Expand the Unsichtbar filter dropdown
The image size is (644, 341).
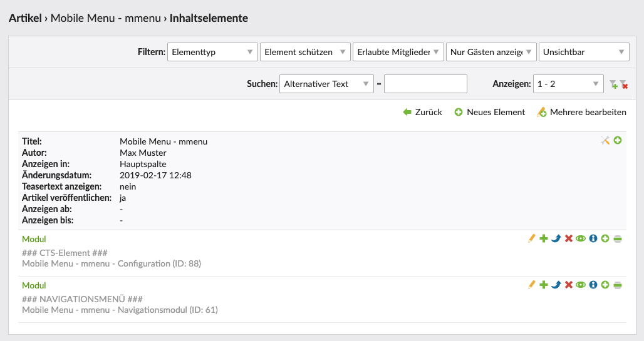pyautogui.click(x=584, y=53)
